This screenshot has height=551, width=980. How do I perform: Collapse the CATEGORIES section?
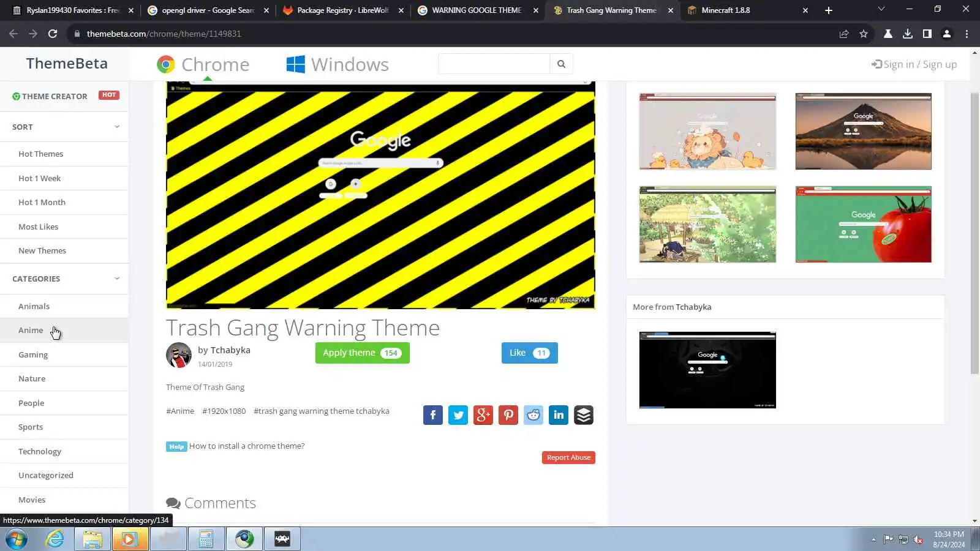(117, 279)
